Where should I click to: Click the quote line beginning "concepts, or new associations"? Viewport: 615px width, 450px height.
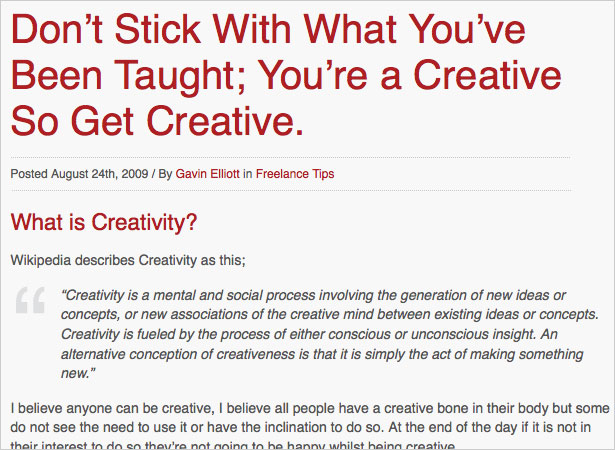330,314
